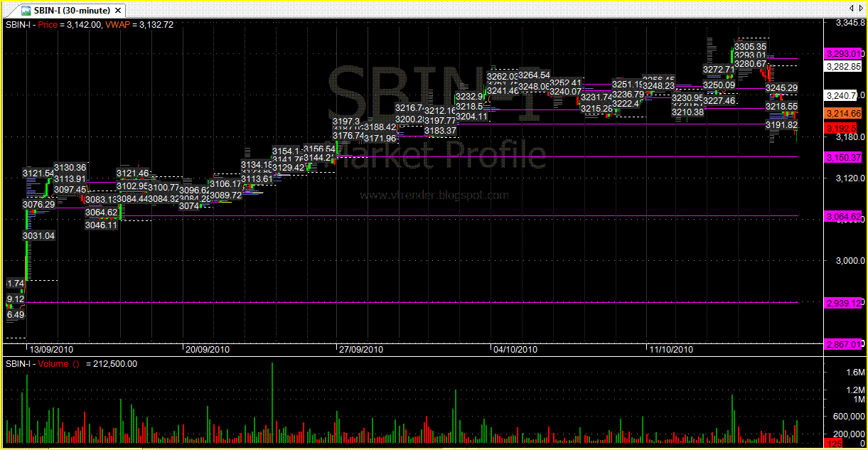The height and width of the screenshot is (450, 868).
Task: Click the 3204.11 profile value label
Action: [x=471, y=116]
